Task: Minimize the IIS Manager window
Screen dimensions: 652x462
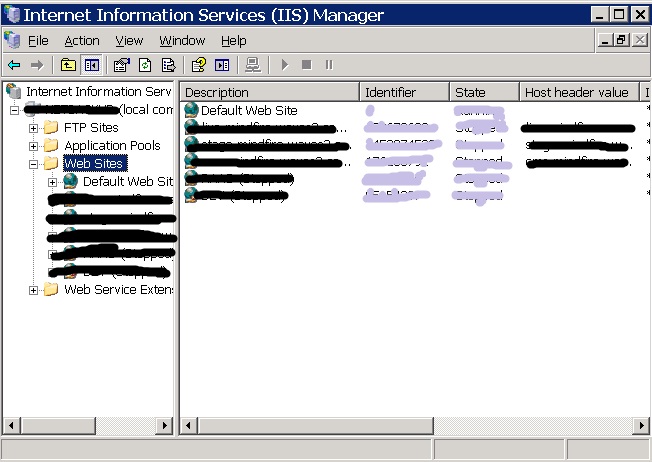Action: (x=599, y=15)
